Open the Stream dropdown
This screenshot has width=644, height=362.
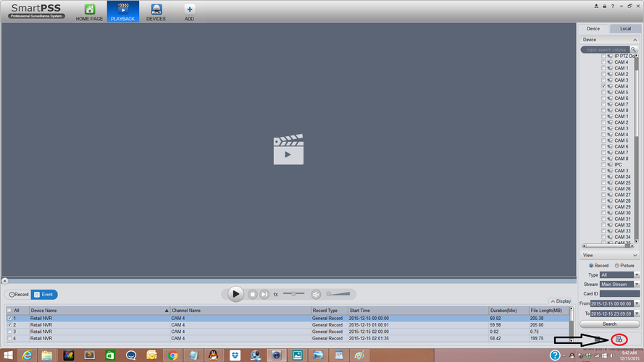click(x=637, y=285)
